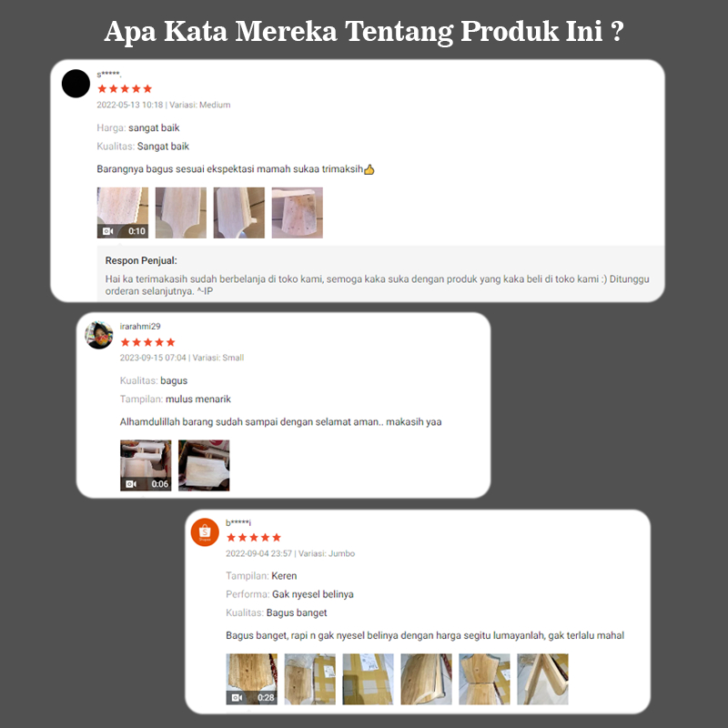The image size is (728, 728).
Task: Click the five-star rating of the first review
Action: [x=125, y=88]
